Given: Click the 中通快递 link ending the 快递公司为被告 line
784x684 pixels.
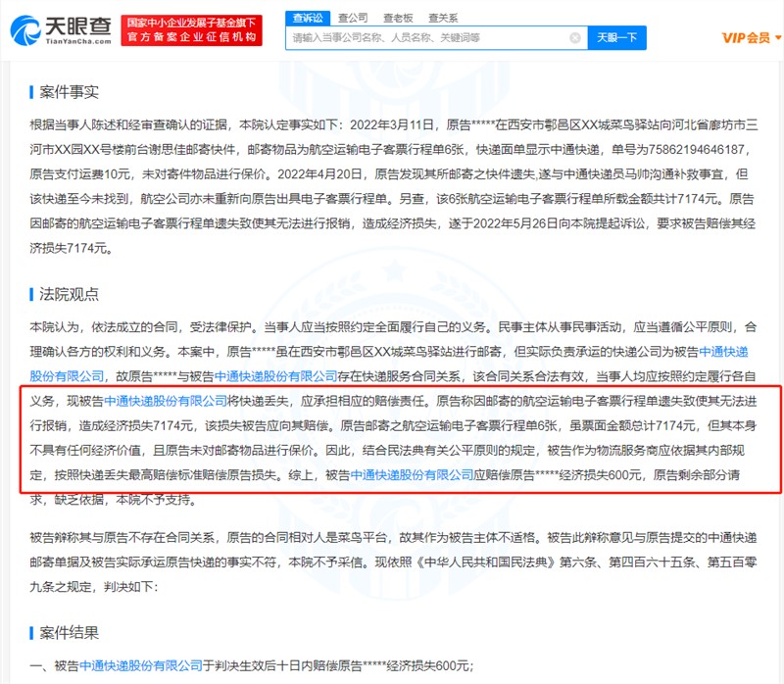Looking at the screenshot, I should pyautogui.click(x=723, y=352).
